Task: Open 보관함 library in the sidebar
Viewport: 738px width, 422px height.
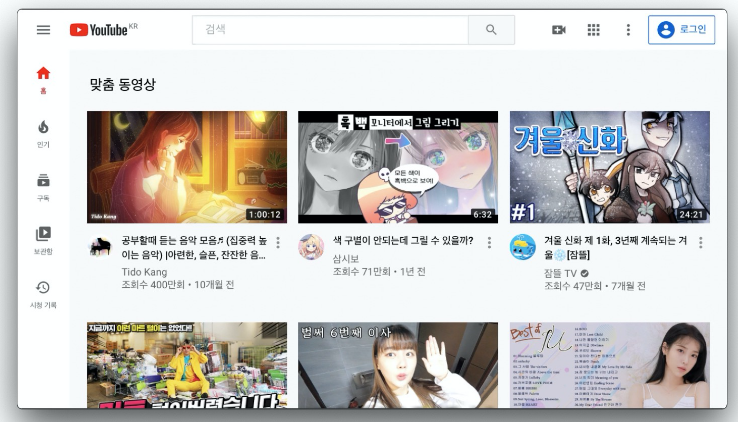Action: [x=43, y=240]
